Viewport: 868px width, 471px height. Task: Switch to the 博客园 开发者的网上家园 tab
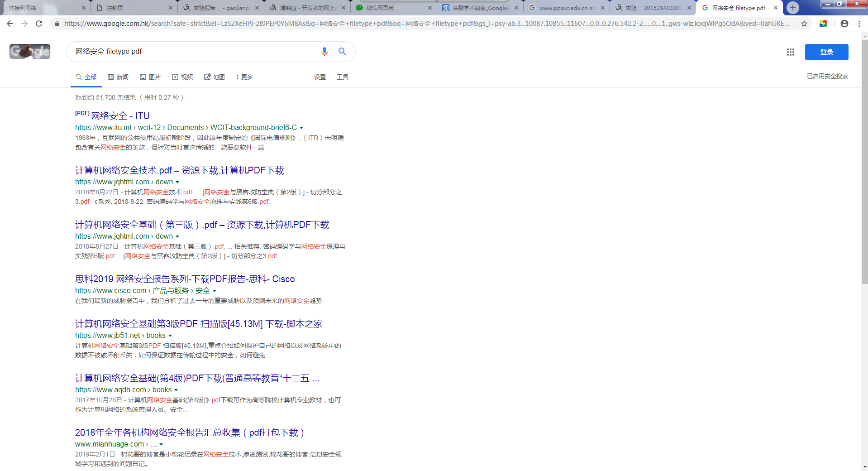coord(306,8)
